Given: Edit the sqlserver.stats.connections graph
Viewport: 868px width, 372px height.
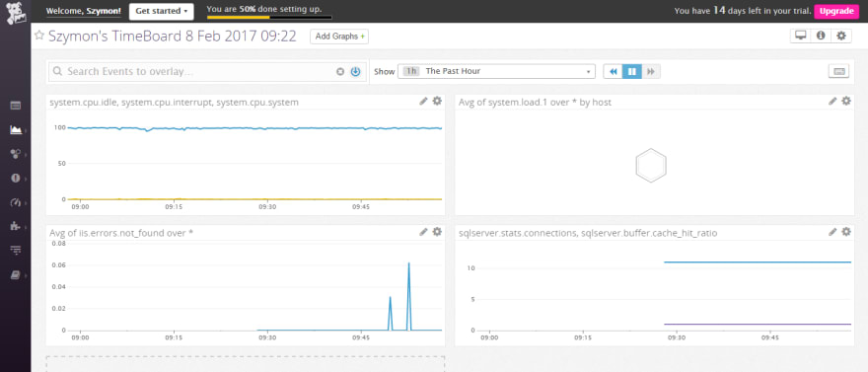Looking at the screenshot, I should [832, 232].
